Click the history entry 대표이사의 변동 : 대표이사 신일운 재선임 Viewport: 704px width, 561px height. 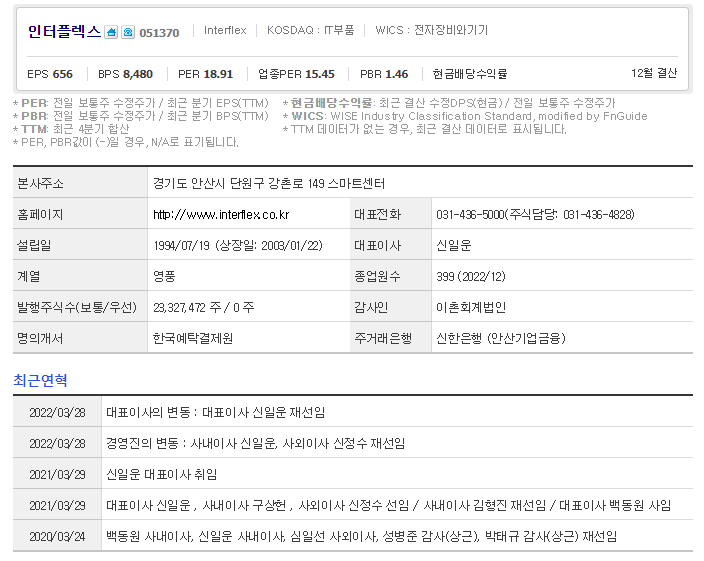click(x=216, y=412)
